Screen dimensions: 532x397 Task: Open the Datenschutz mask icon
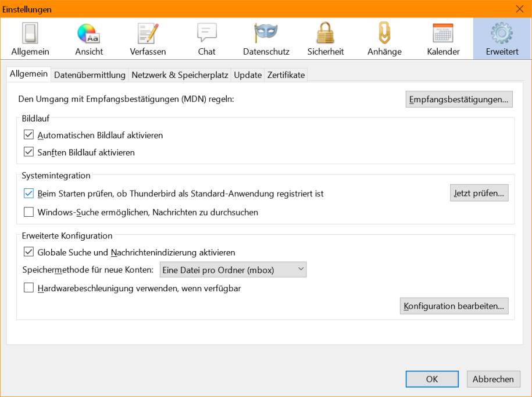pos(266,34)
